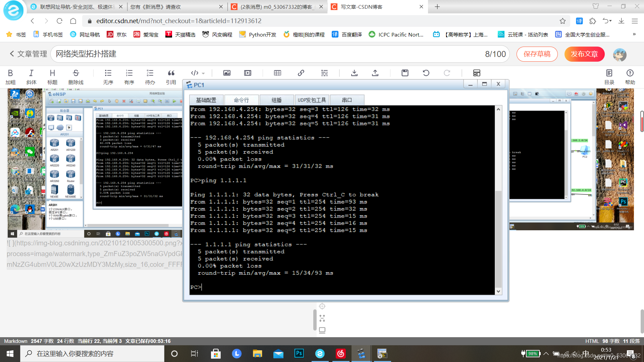Open table of contents (目录)
This screenshot has height=362, width=644.
point(609,77)
